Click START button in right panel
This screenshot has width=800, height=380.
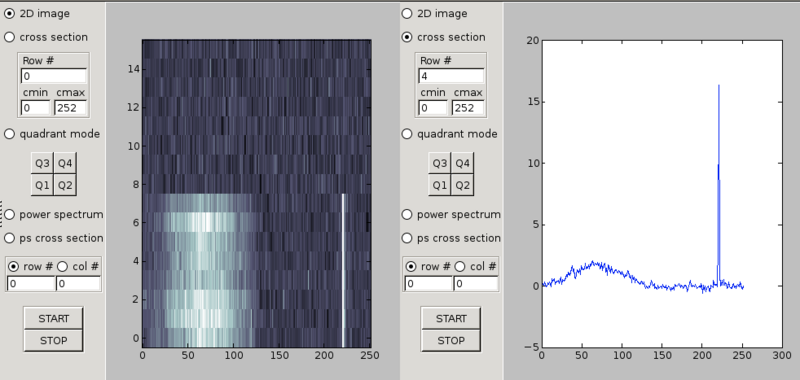pos(451,319)
